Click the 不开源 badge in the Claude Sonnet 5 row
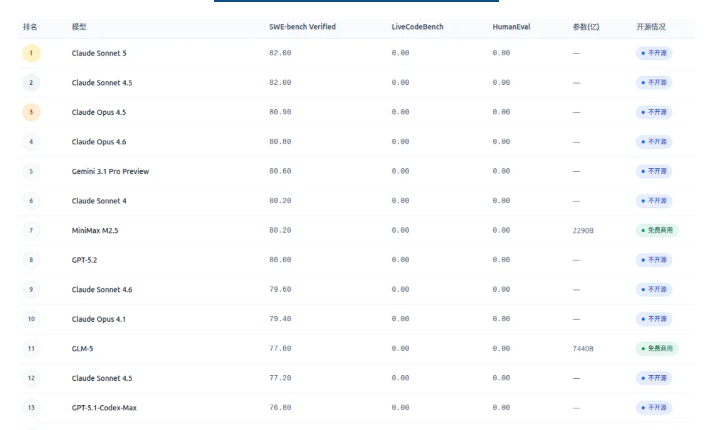Screen dimensions: 727x430 [x=653, y=53]
